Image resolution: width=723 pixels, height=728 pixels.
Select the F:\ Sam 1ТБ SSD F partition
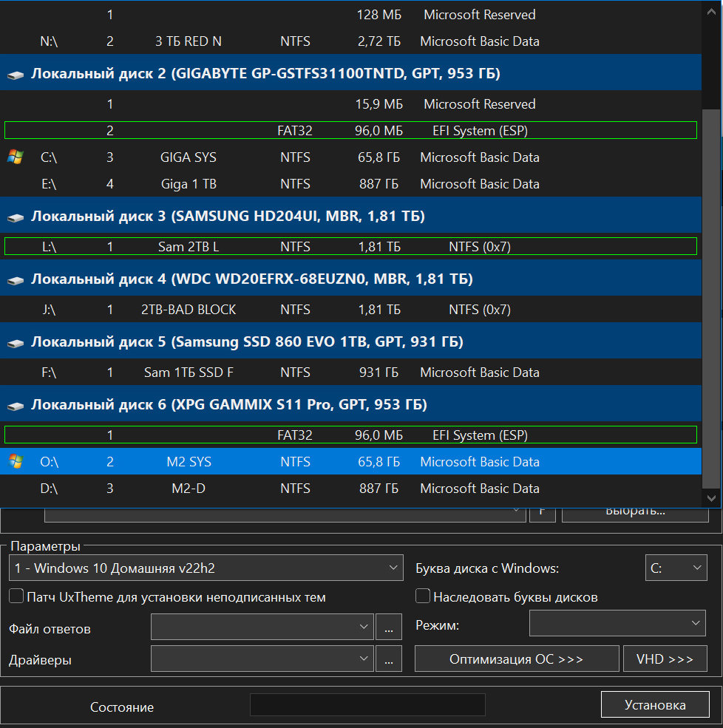point(350,372)
